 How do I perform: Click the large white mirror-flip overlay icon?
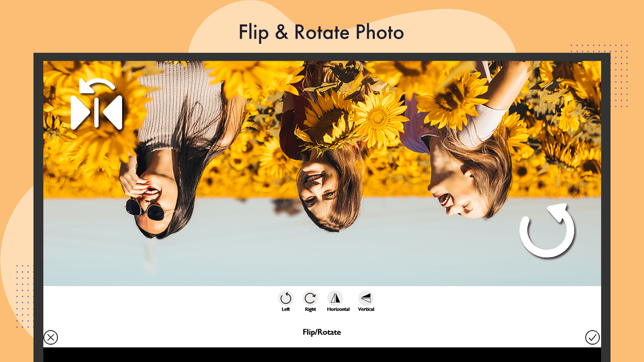pyautogui.click(x=97, y=104)
